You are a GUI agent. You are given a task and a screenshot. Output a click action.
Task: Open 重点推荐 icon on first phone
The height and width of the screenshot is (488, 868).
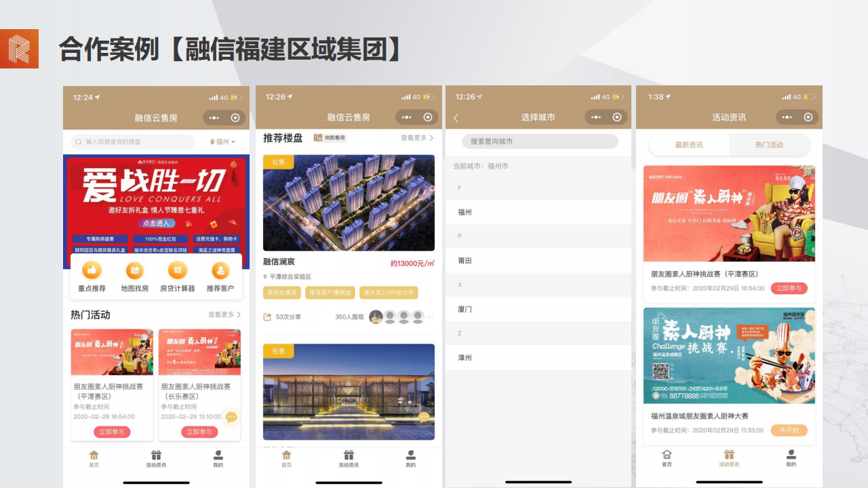92,270
